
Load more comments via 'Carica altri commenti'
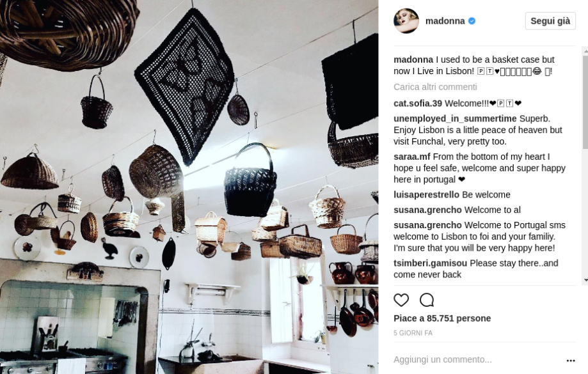[x=435, y=87]
